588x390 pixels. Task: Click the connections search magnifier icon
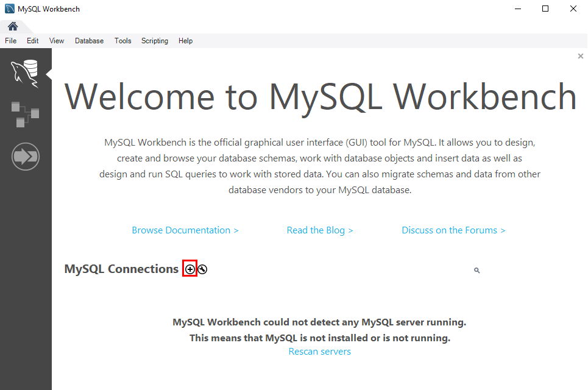(477, 270)
